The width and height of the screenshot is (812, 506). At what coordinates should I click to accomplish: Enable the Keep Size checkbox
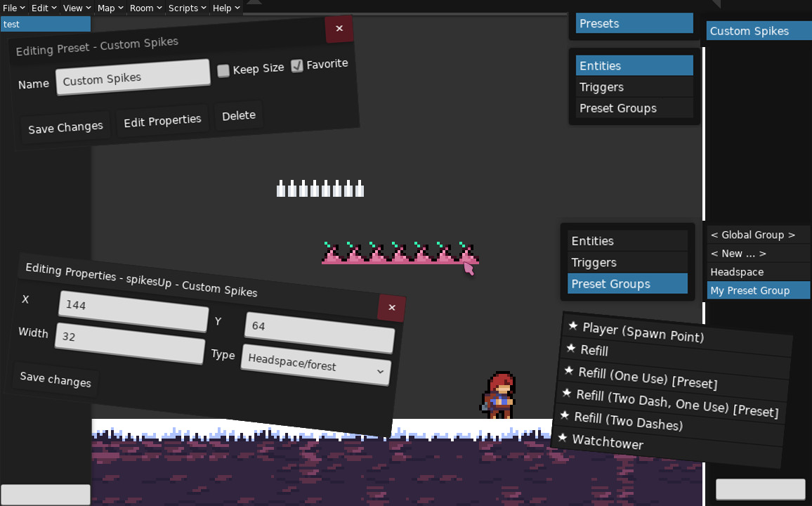223,70
